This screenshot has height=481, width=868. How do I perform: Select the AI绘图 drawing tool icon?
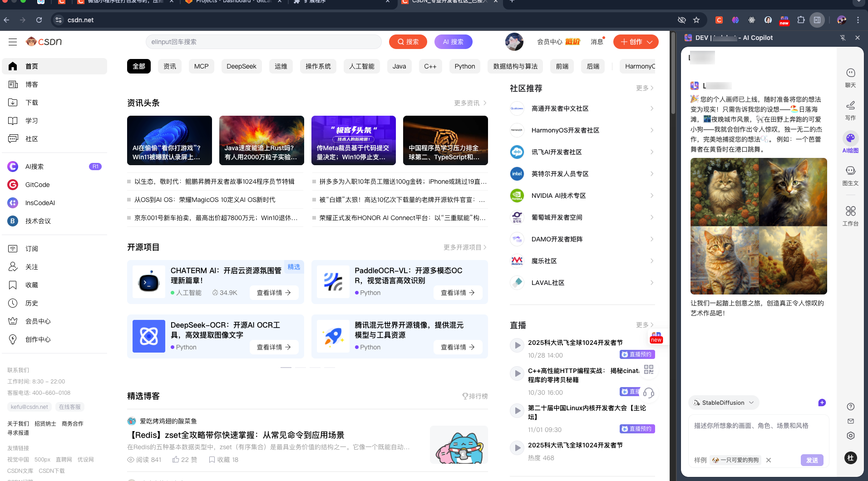click(850, 138)
